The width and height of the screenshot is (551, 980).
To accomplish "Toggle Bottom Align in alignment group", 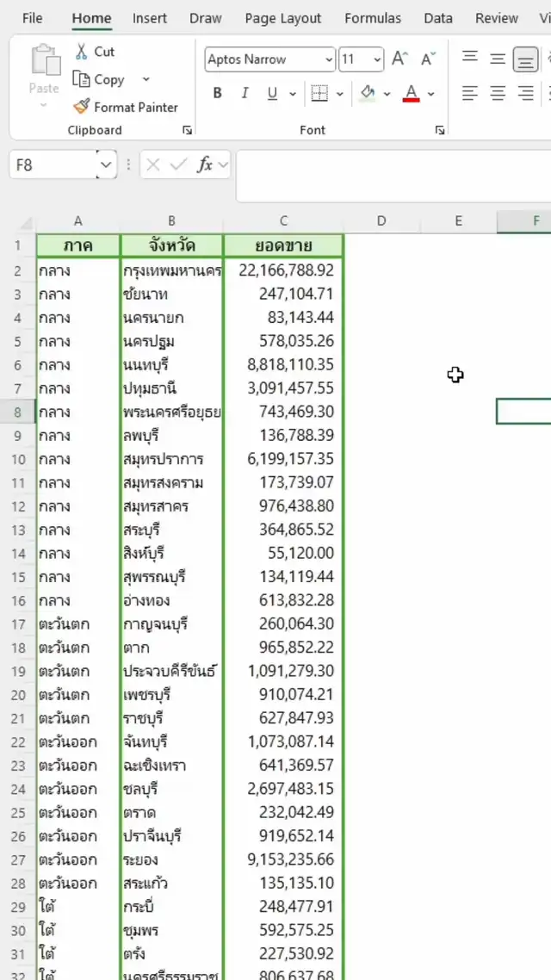I will [x=525, y=59].
